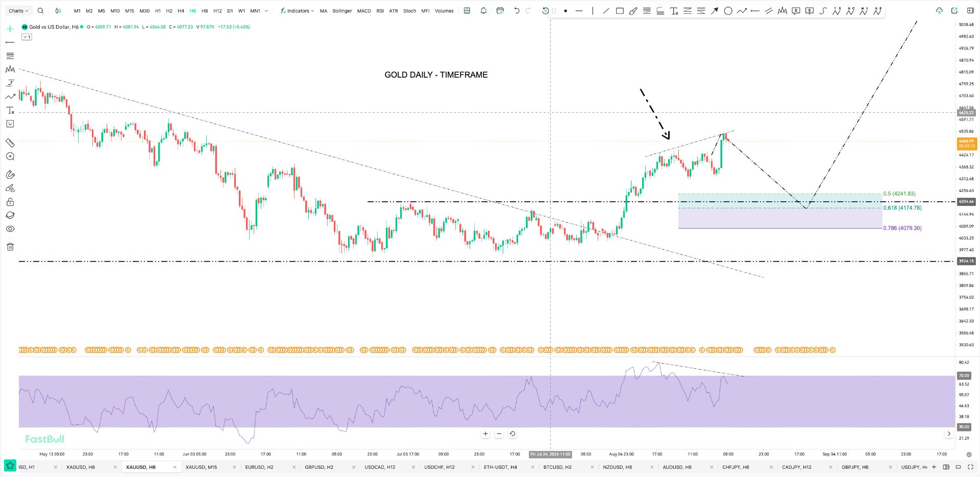Open the economic calendar icon
This screenshot has width=980, height=477.
[500, 11]
